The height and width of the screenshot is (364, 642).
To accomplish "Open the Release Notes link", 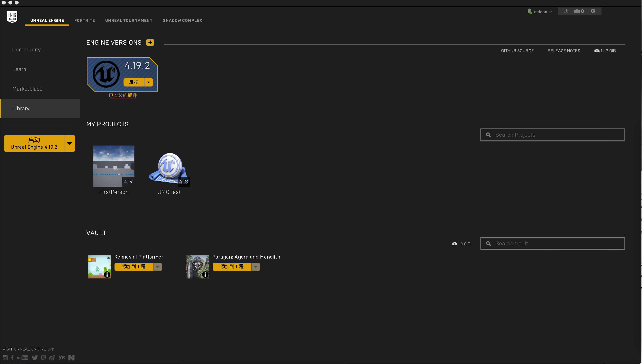I will (564, 51).
